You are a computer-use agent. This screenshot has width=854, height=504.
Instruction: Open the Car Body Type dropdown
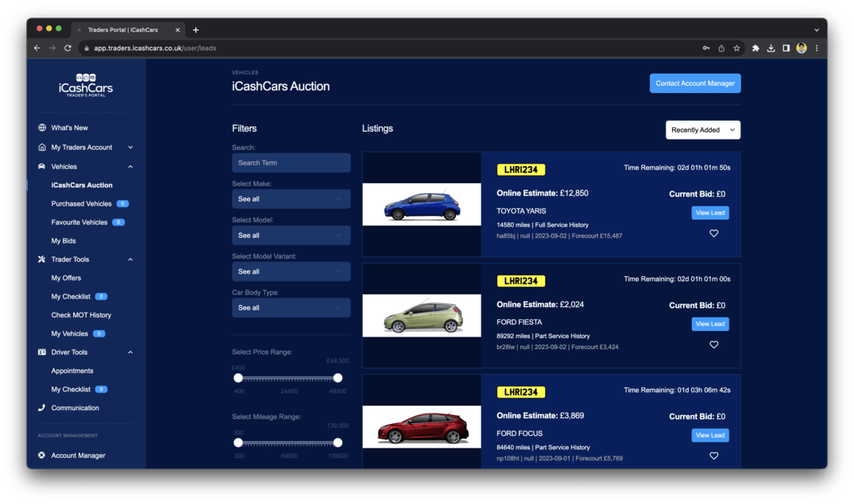click(x=291, y=308)
